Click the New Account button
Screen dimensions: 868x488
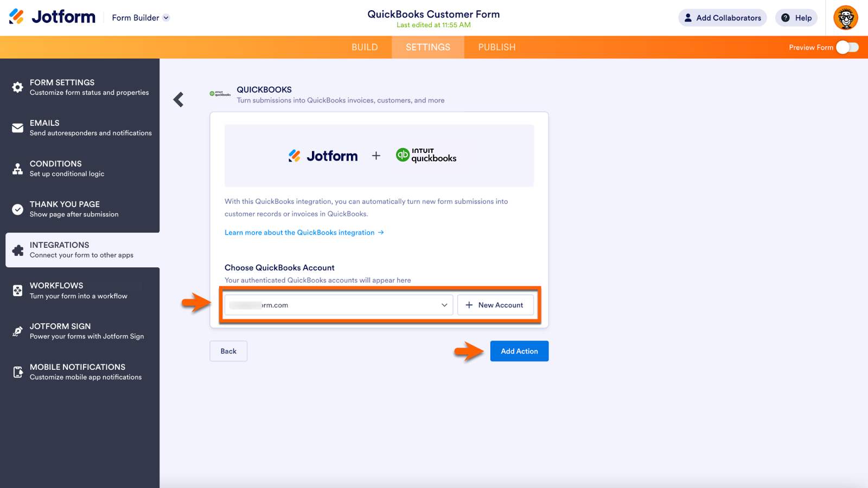tap(495, 305)
